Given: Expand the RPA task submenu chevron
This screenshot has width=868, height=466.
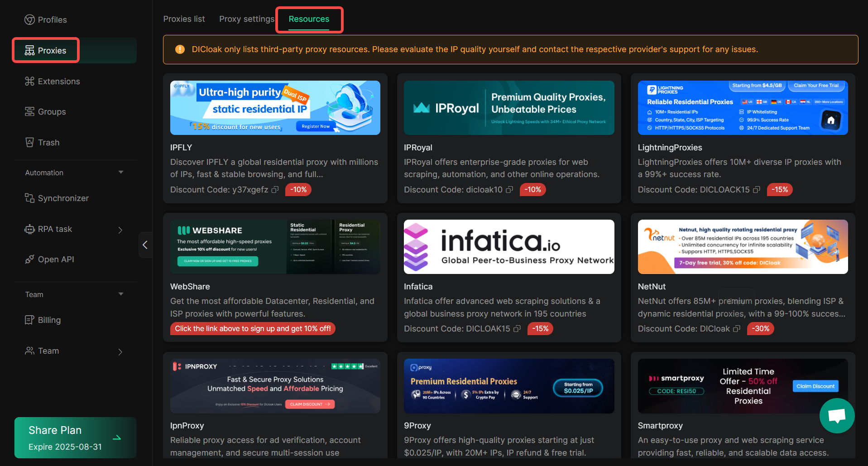Looking at the screenshot, I should pyautogui.click(x=120, y=230).
